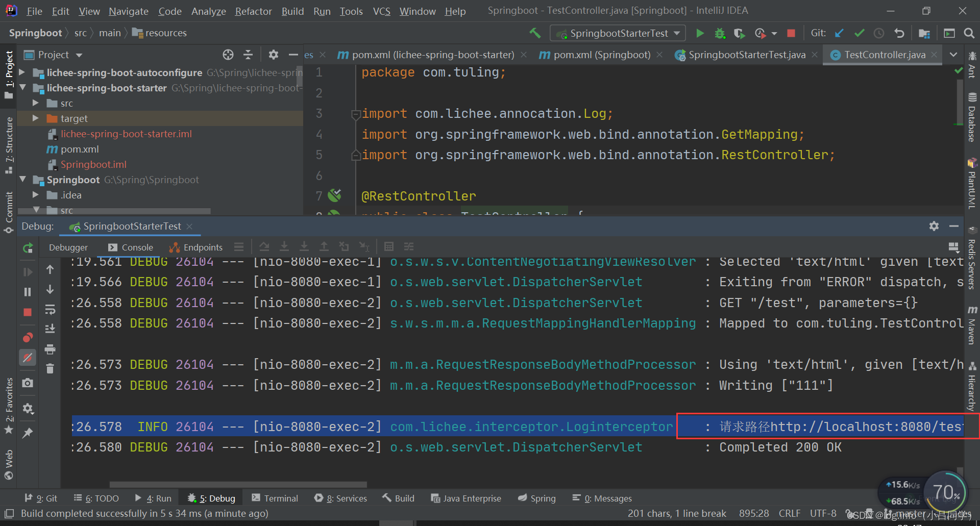Click UTF-8 encoding in status bar
The image size is (980, 526).
pos(823,513)
